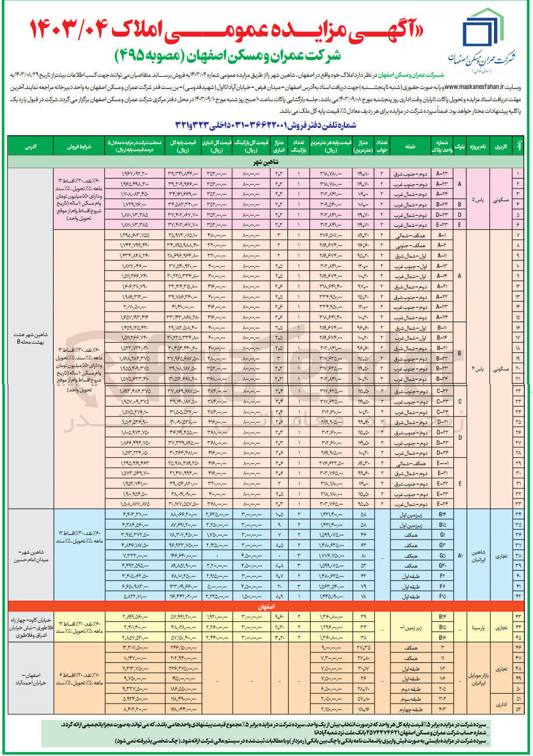Select the «پاس ۵» project name cell

(479, 199)
